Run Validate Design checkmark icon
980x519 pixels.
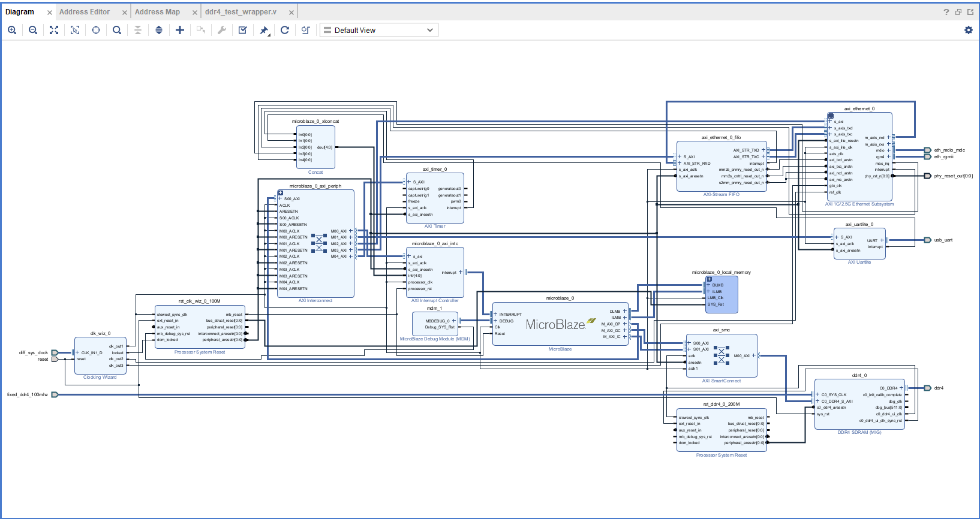tap(243, 30)
